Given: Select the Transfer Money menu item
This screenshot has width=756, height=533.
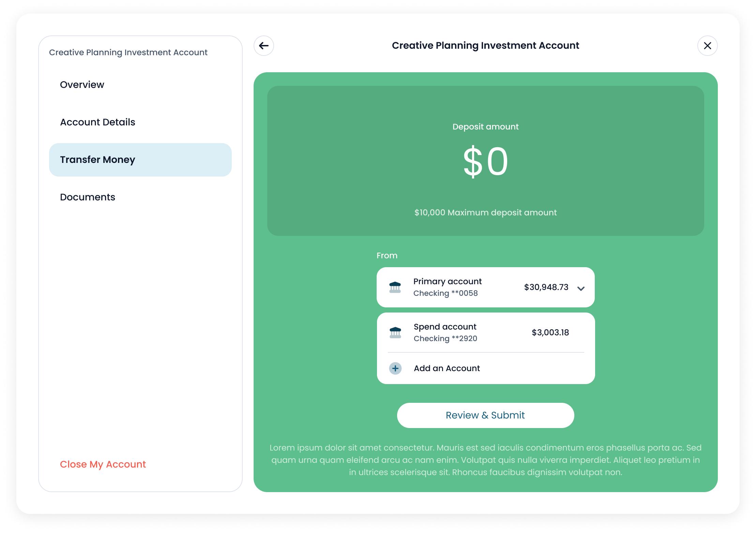Looking at the screenshot, I should coord(140,159).
